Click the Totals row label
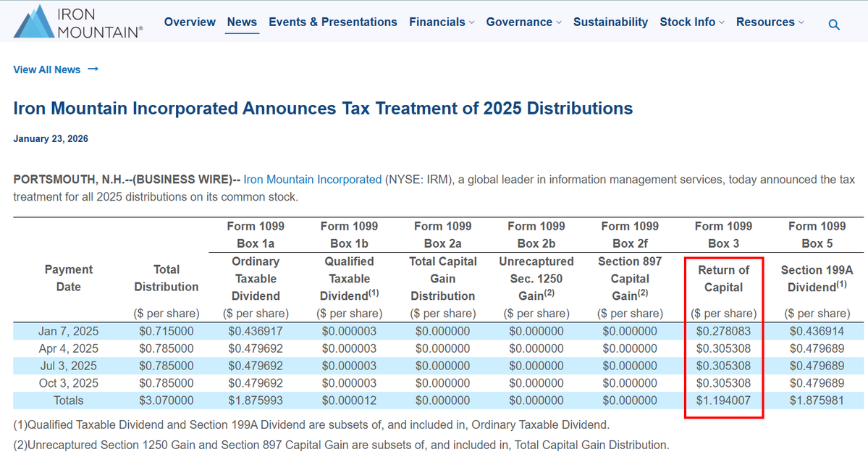This screenshot has width=868, height=457. pos(69,401)
